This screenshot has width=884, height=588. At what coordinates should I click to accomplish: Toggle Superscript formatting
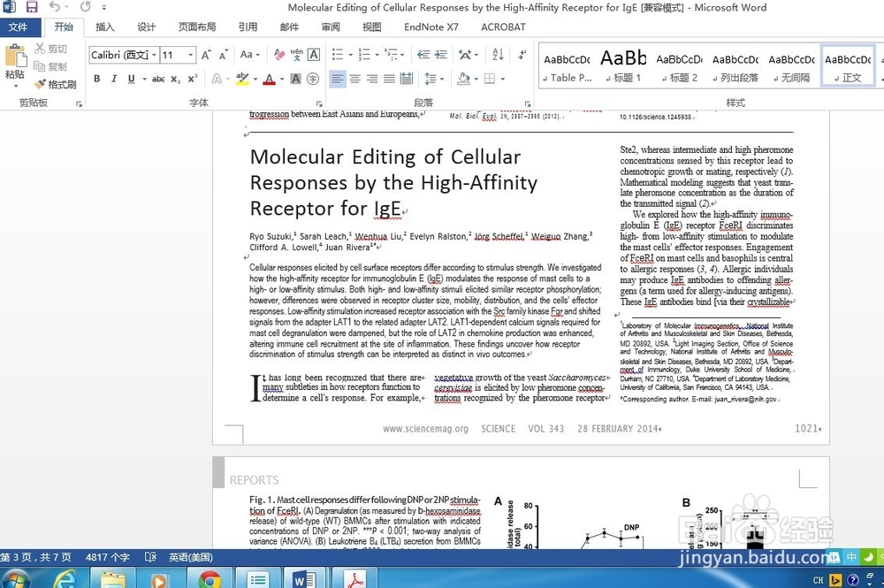[193, 79]
